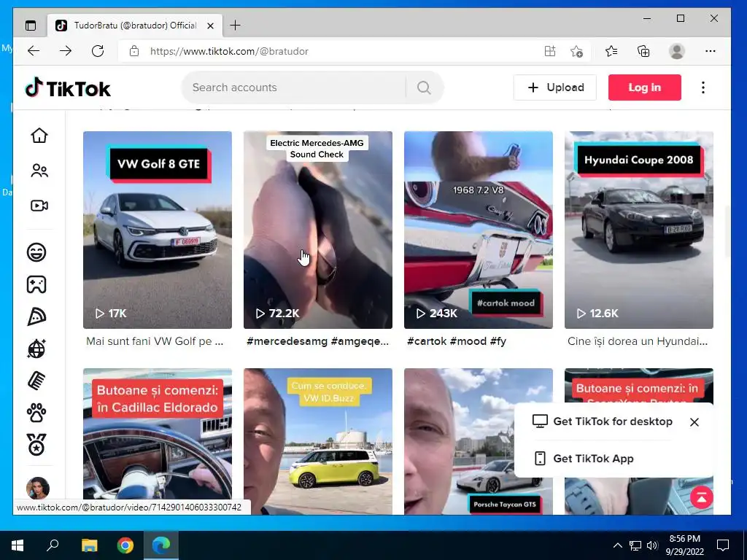
Task: Click caption 'Mai sunt fani VW Golf pe ...'
Action: tap(155, 341)
